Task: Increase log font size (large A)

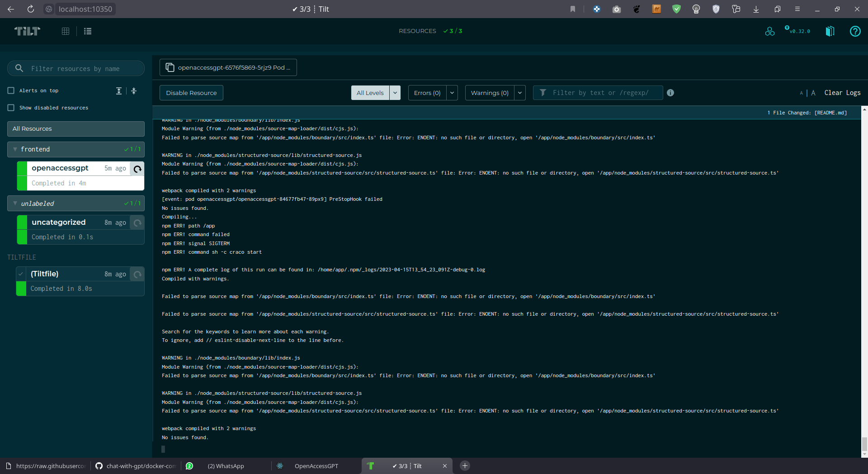Action: [813, 93]
